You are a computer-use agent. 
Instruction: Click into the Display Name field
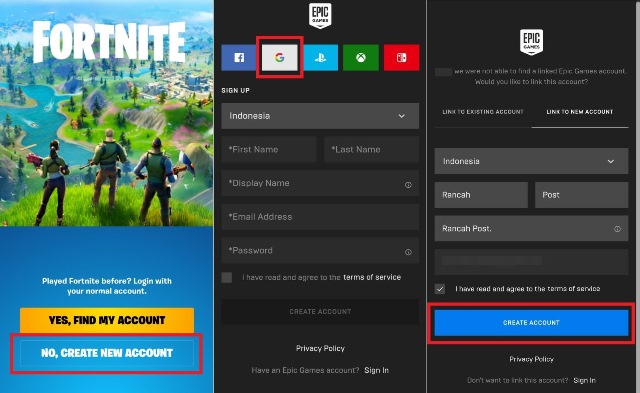(x=320, y=183)
